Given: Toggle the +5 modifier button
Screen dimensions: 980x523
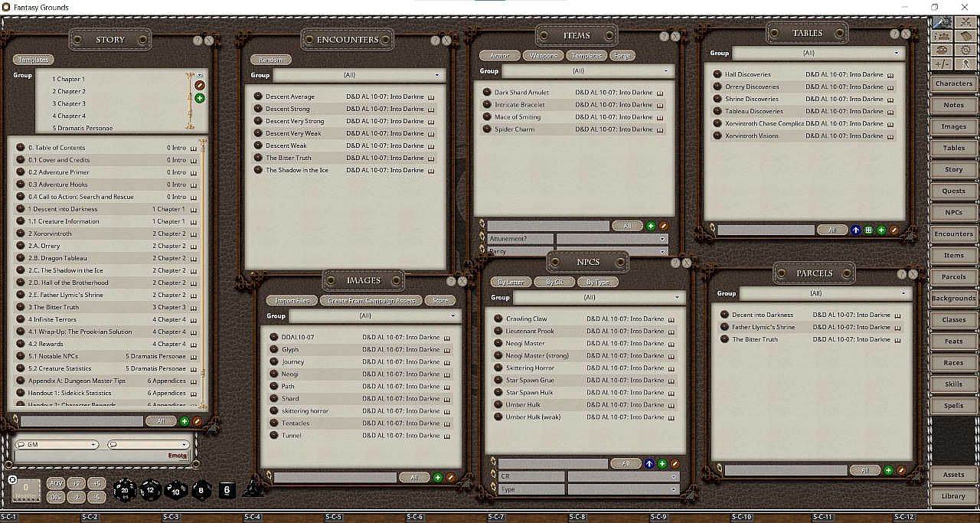Looking at the screenshot, I should click(x=96, y=483).
